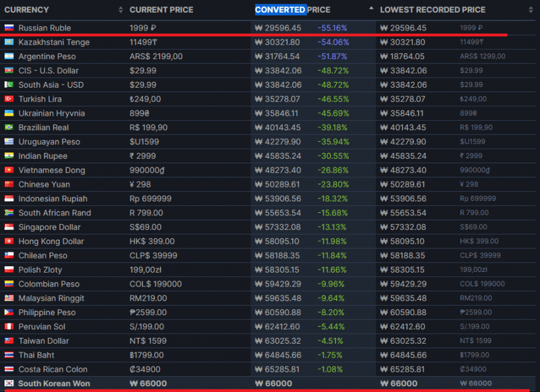Sort by the Currency column header
Viewport: 540px width, 392px height.
(27, 10)
